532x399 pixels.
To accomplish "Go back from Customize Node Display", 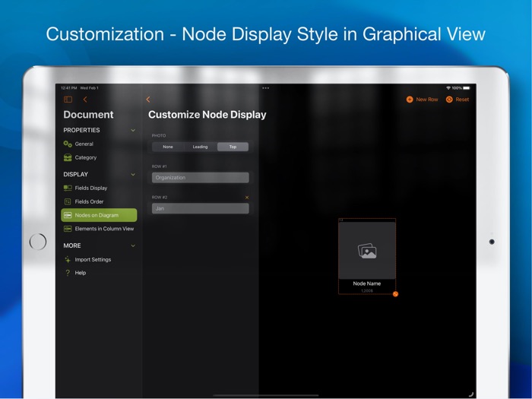I will (148, 100).
